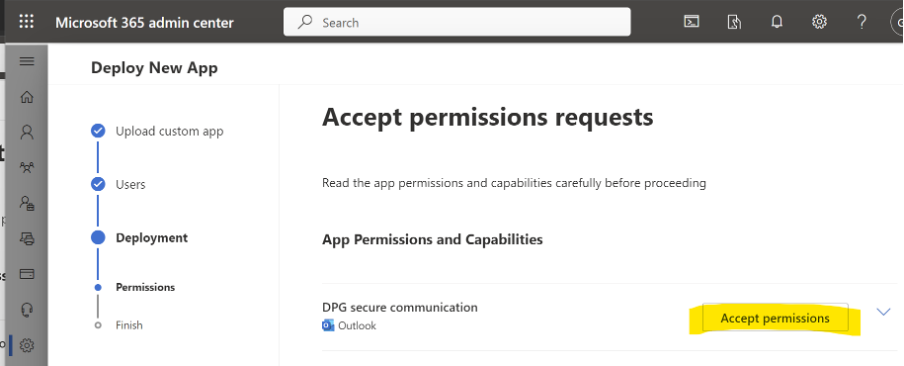Select the Permissions sub-step
904x366 pixels.
(145, 287)
